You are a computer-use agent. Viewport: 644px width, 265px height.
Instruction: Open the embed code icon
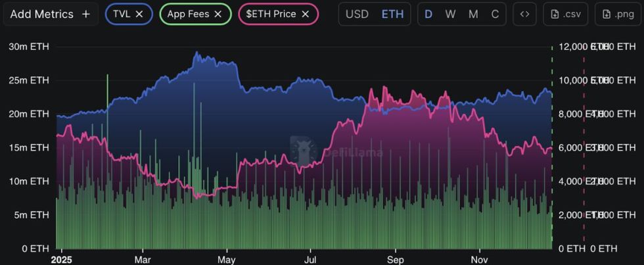[x=524, y=14]
